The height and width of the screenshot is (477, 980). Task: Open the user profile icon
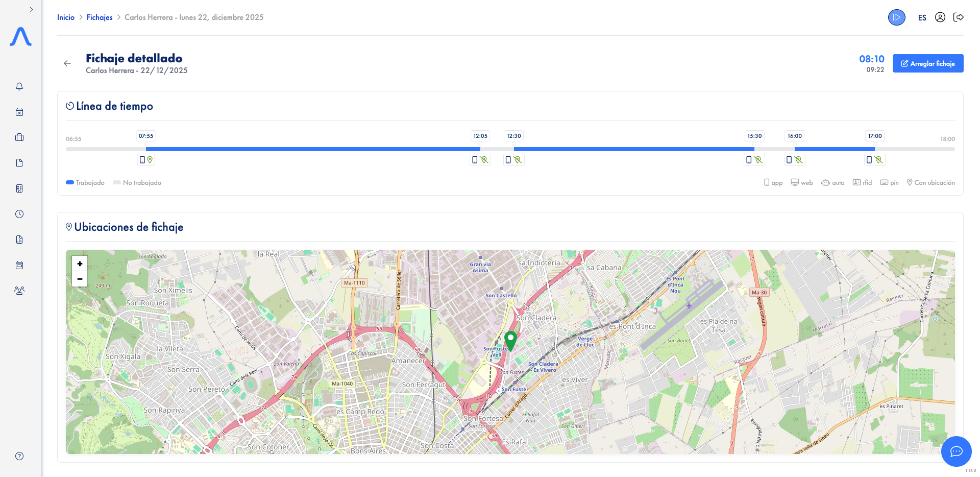click(940, 17)
